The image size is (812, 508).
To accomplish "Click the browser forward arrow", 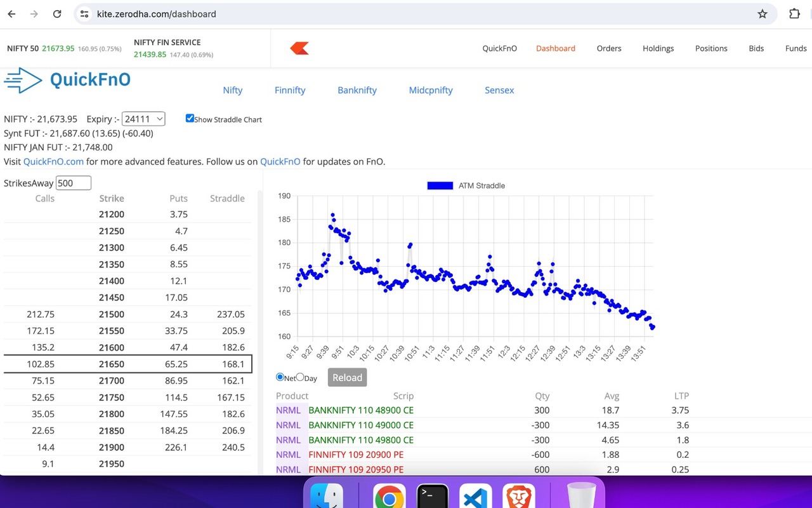I will 34,13.
